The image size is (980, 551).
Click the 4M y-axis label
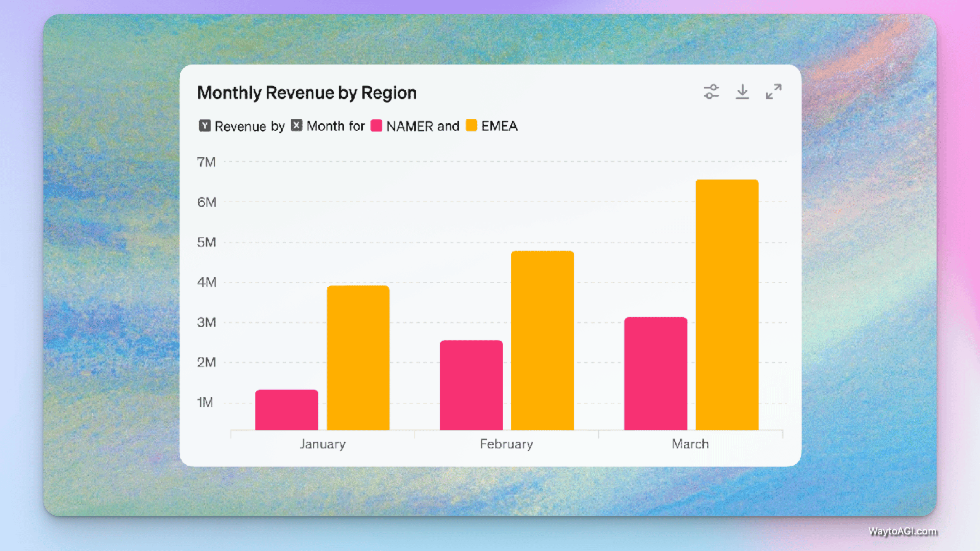207,283
